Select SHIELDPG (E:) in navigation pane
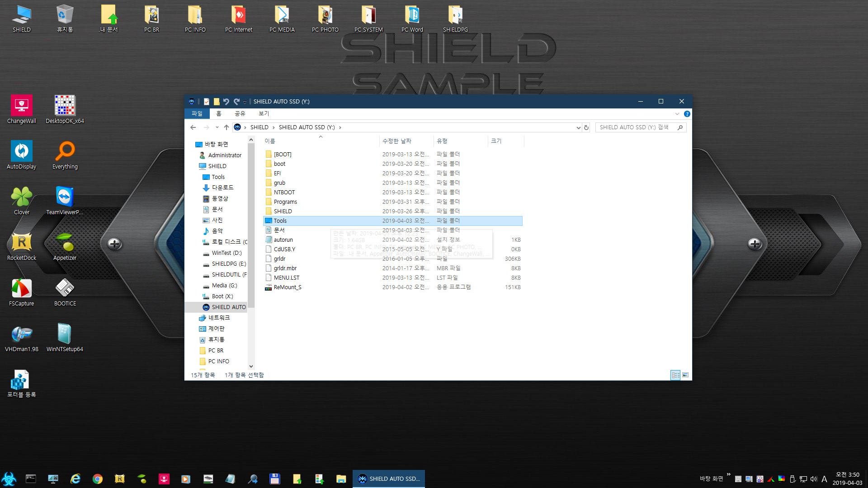Image resolution: width=868 pixels, height=488 pixels. (224, 264)
